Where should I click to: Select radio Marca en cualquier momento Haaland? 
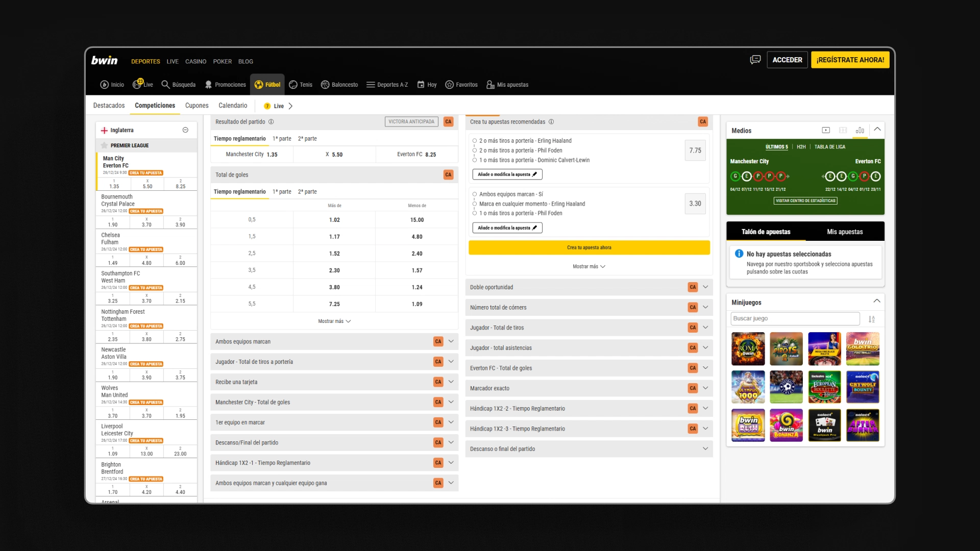tap(475, 204)
